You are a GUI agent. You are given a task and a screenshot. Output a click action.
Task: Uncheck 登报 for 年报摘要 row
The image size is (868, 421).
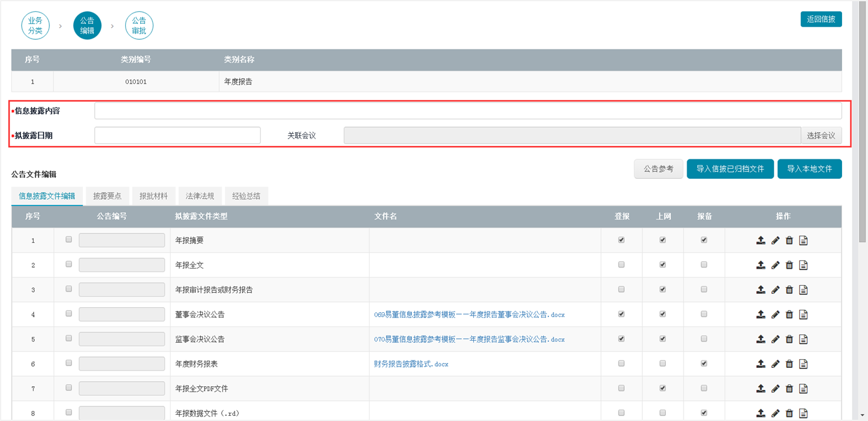[622, 240]
